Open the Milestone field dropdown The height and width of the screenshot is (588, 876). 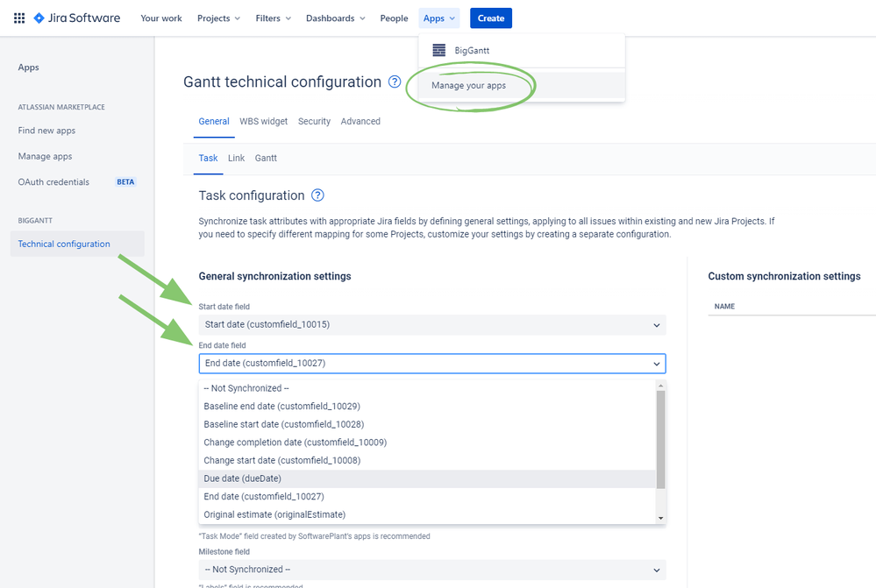432,570
